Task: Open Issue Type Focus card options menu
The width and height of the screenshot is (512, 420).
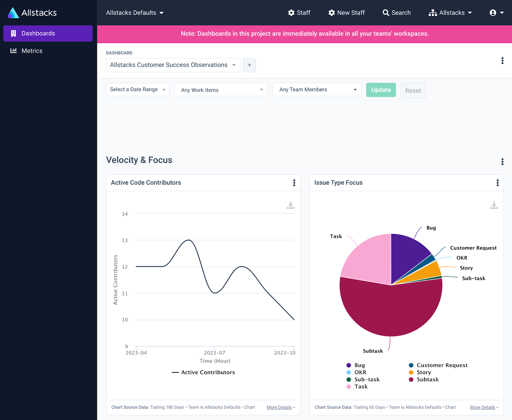Action: [x=497, y=183]
